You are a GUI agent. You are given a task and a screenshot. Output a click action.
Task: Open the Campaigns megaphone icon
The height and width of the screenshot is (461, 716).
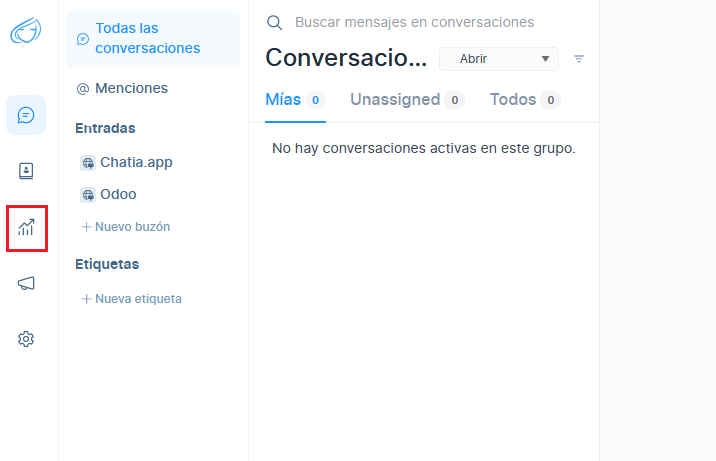(x=26, y=283)
